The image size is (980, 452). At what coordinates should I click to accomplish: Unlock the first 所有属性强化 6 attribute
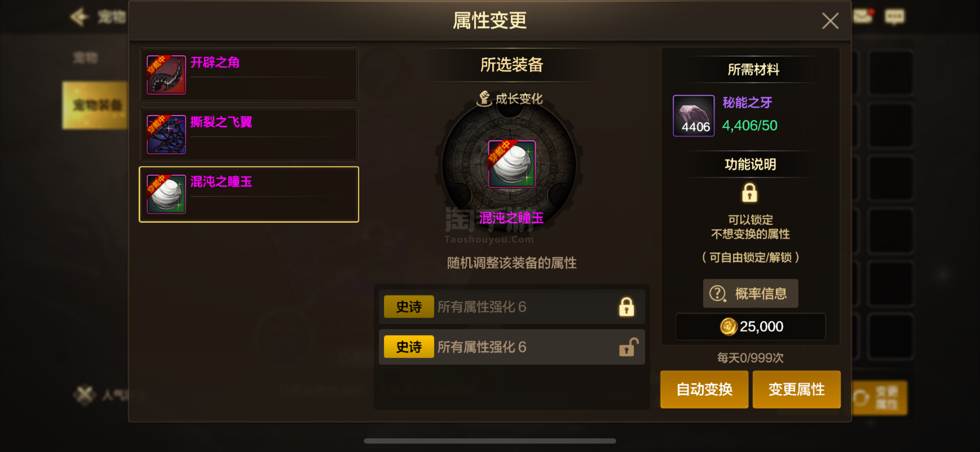coord(626,307)
